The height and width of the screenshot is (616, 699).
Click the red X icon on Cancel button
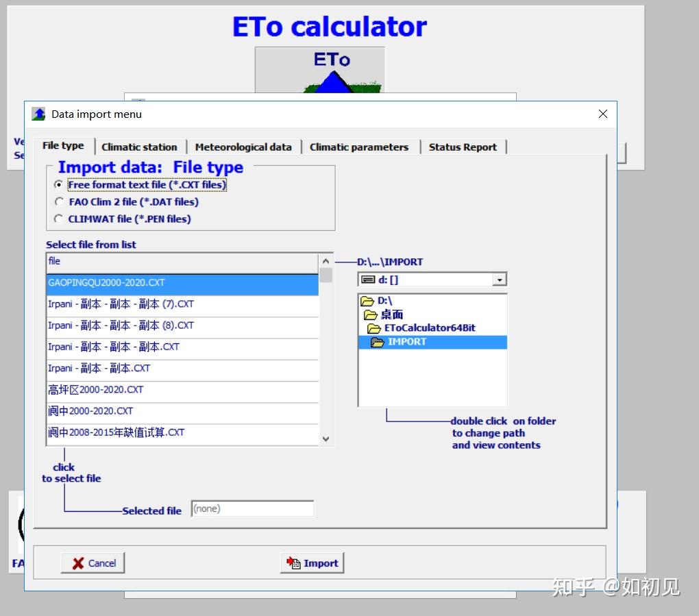coord(77,563)
